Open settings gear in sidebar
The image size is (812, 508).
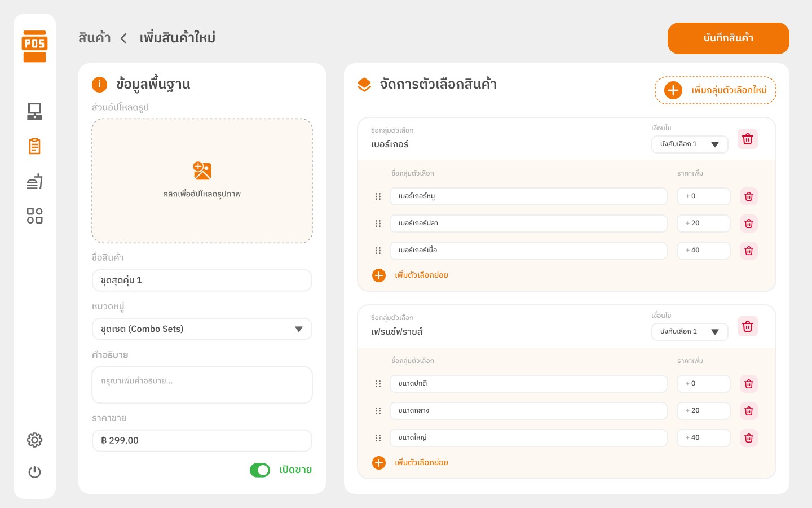(x=34, y=440)
